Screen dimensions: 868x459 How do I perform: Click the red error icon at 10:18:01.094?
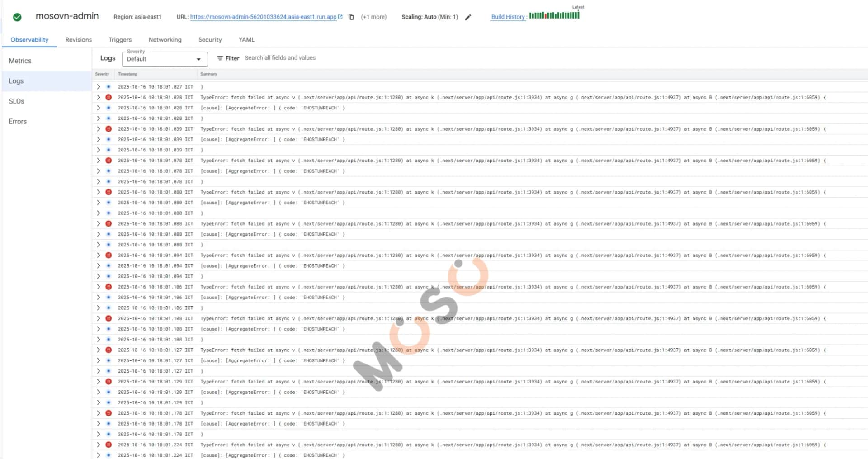click(108, 256)
